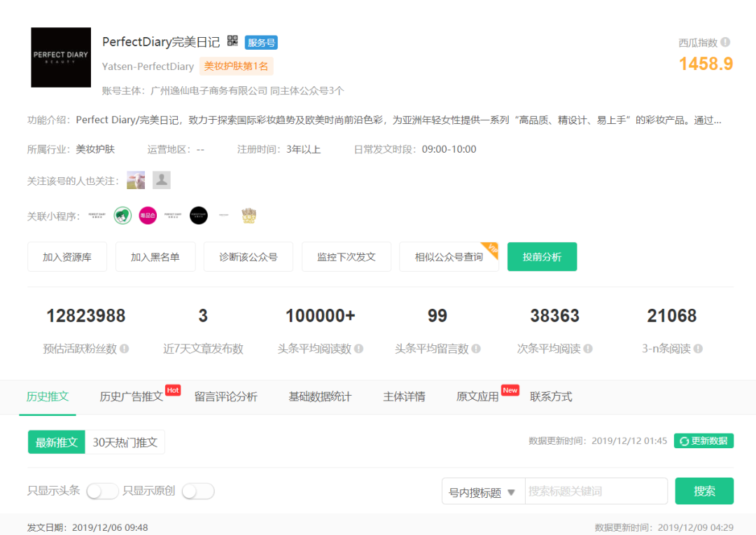Click the 21068 reads value
The image size is (756, 535).
671,316
